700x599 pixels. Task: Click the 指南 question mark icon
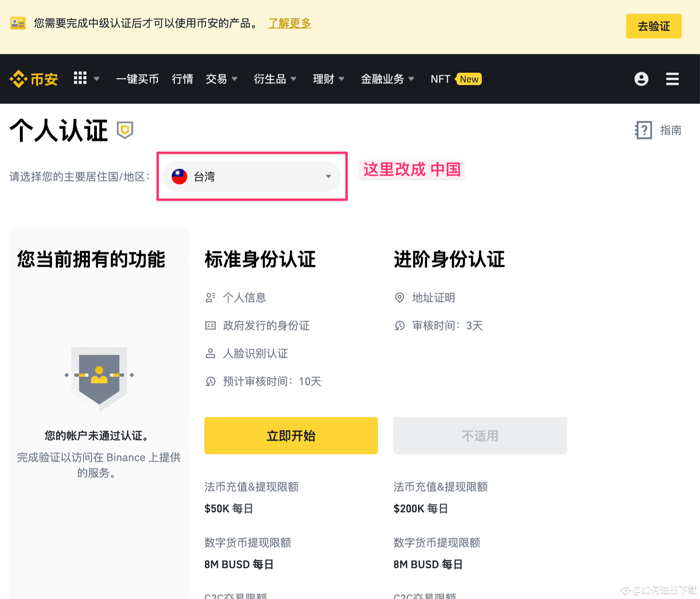click(x=643, y=131)
